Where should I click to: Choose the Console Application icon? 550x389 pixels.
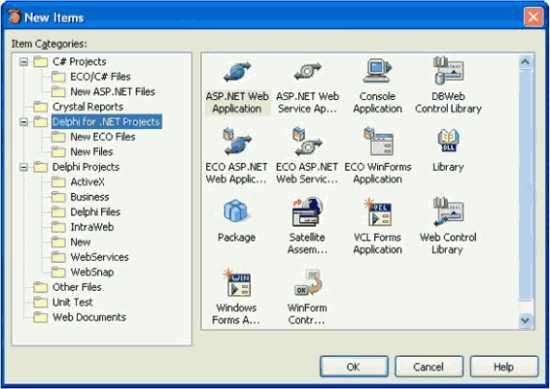(377, 71)
